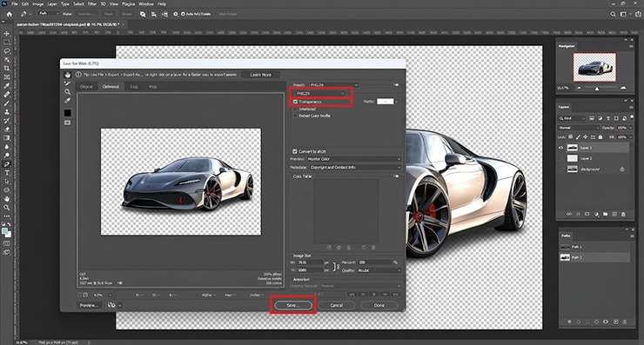Image resolution: width=644 pixels, height=345 pixels.
Task: Switch to the 2-Up tab
Action: pyautogui.click(x=133, y=87)
